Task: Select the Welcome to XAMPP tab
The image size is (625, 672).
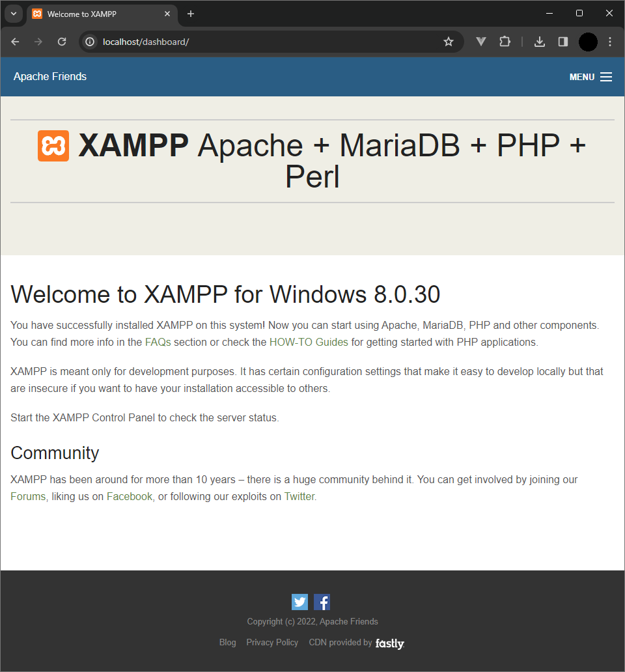Action: point(102,14)
